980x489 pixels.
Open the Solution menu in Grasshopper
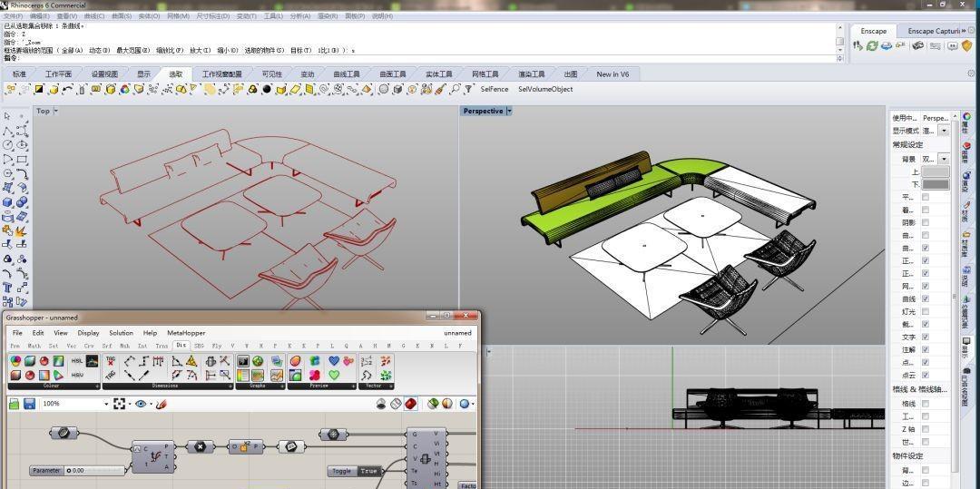[122, 333]
